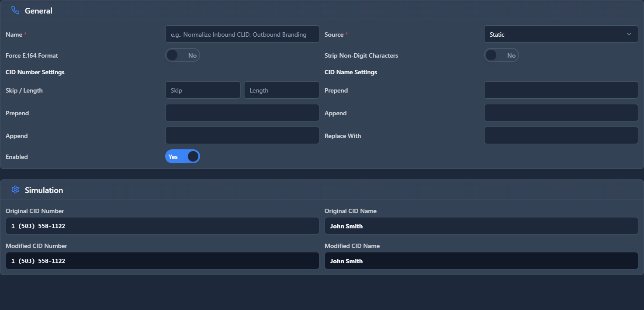
Task: Click the CID Name Prepend field
Action: point(561,90)
